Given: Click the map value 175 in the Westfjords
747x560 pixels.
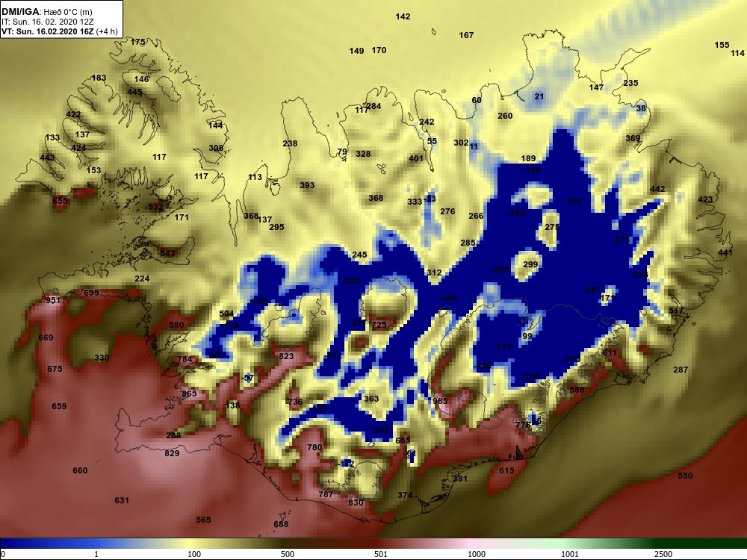Looking at the screenshot, I should [137, 42].
